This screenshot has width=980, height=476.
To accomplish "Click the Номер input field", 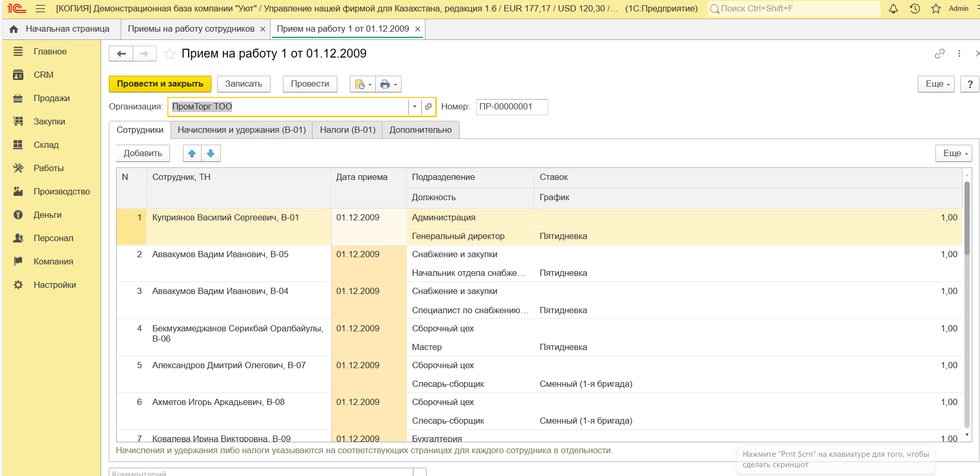I will (511, 107).
